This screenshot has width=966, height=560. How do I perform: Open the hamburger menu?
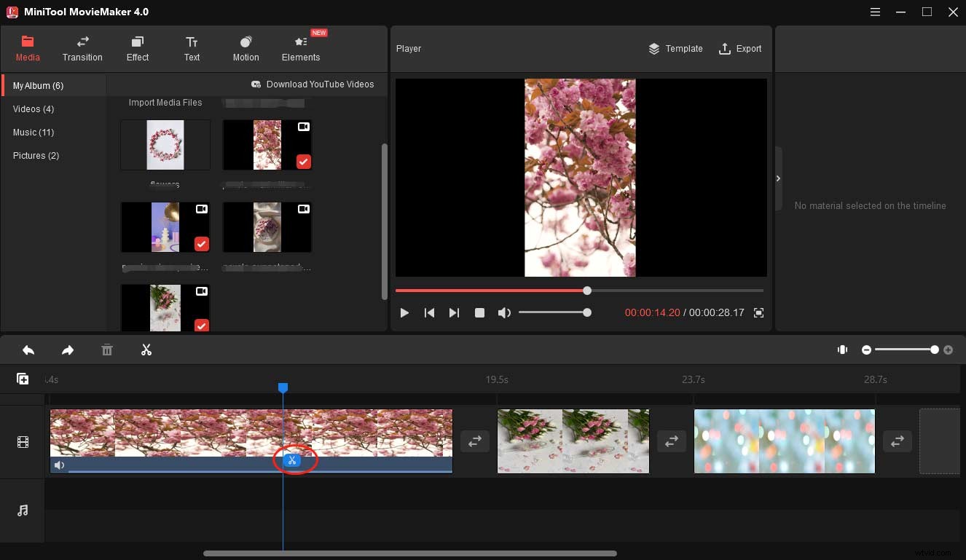point(875,12)
